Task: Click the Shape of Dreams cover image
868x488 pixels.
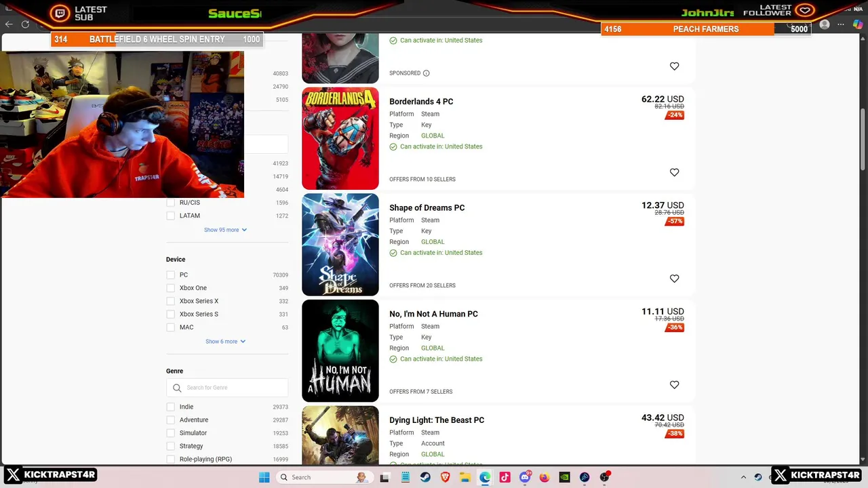Action: (340, 245)
